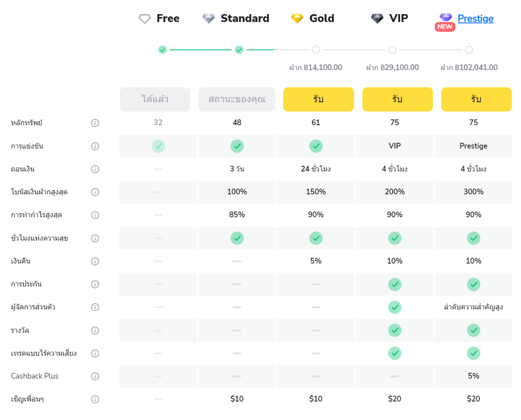Click info icon beside ผู้จัดการส่วนตัว row
This screenshot has width=521, height=420.
[95, 307]
